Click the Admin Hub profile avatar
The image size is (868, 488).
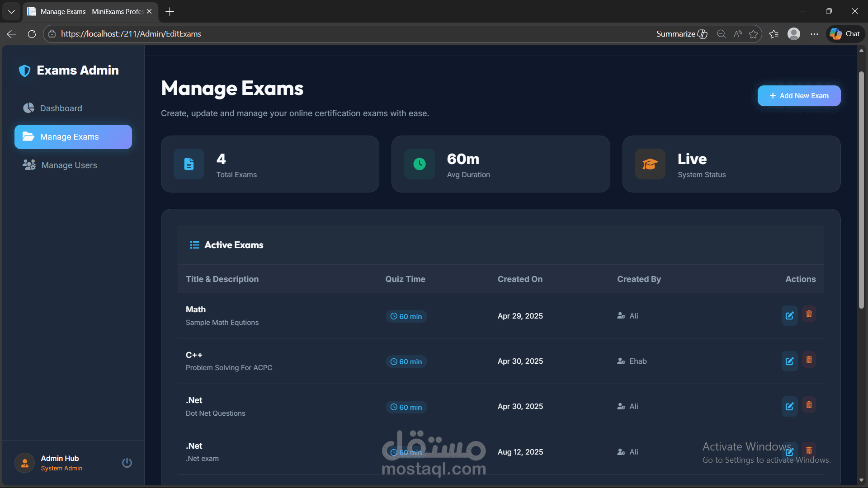[25, 463]
